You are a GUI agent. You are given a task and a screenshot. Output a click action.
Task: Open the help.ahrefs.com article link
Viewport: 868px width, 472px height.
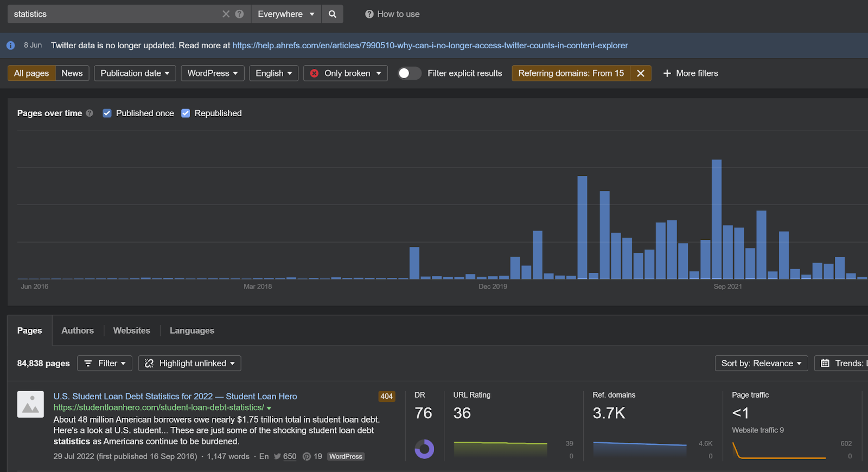coord(430,46)
